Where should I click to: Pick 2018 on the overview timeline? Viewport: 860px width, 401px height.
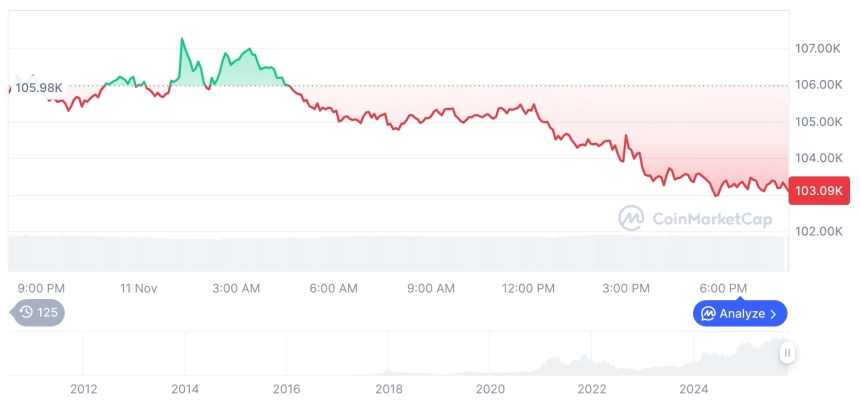[x=388, y=389]
